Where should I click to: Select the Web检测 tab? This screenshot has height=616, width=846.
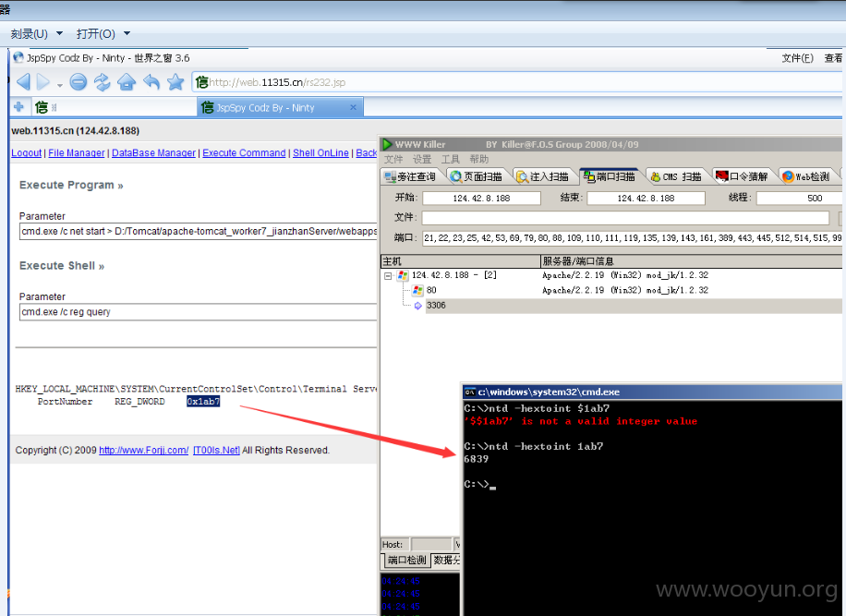point(806,176)
